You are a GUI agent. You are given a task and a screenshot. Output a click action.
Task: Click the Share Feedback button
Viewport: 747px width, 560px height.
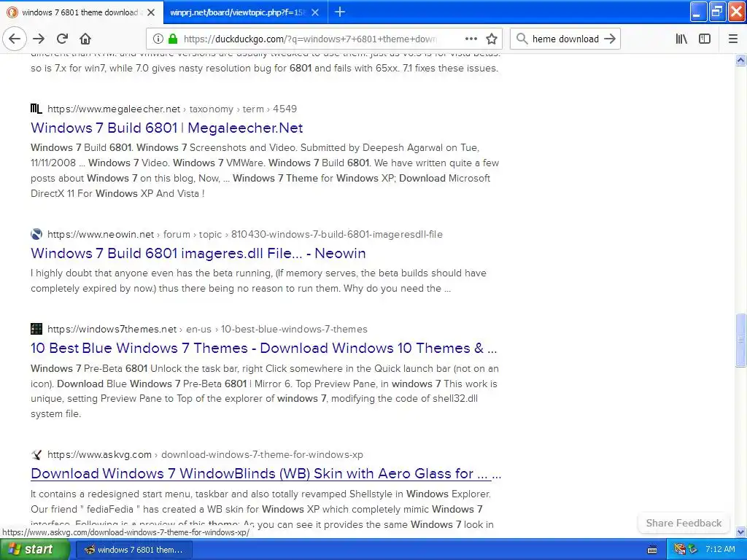point(683,523)
